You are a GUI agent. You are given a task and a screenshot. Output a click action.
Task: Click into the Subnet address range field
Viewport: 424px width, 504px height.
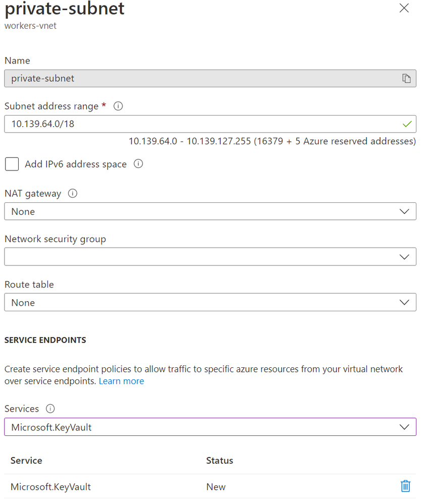tap(202, 124)
